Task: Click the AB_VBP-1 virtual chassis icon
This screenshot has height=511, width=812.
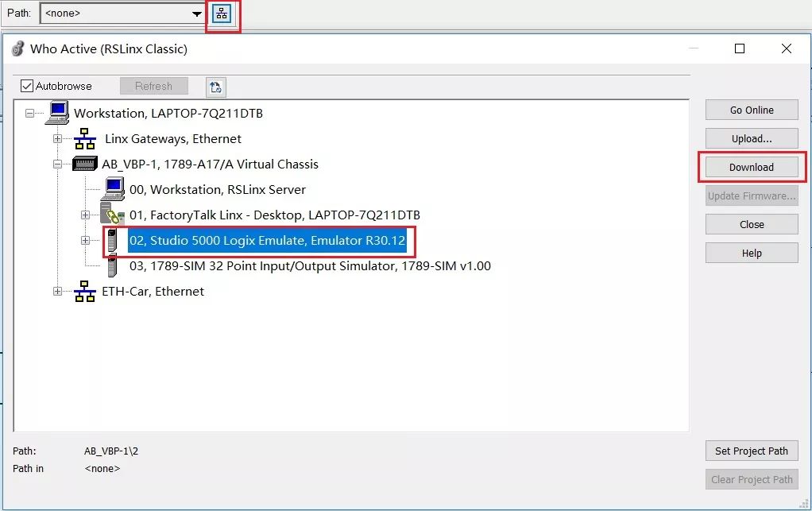Action: tap(85, 164)
